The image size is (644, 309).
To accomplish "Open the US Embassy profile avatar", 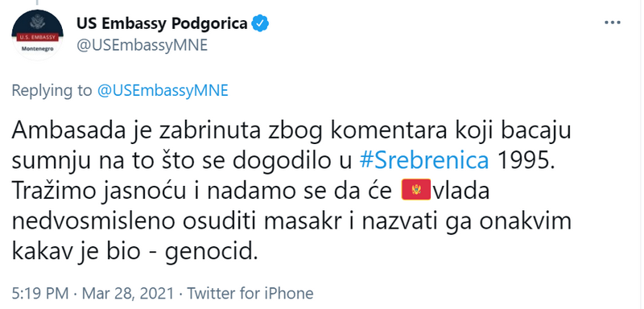I will tap(37, 35).
